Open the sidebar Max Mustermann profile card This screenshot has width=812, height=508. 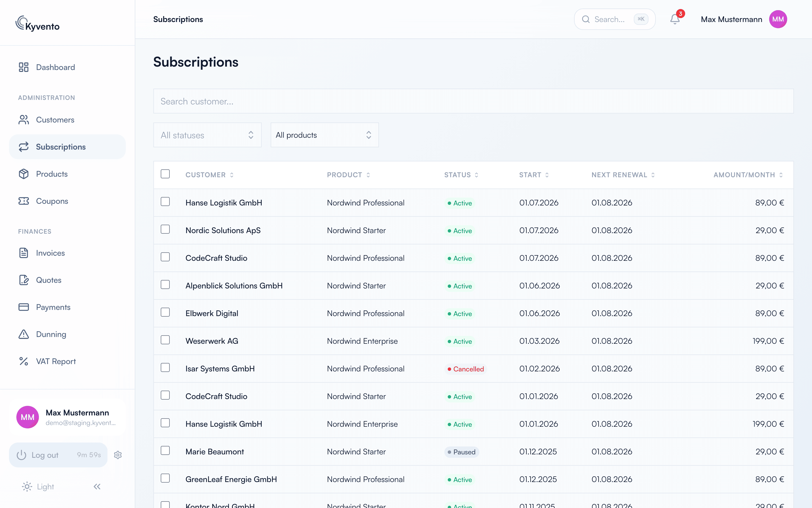point(67,417)
